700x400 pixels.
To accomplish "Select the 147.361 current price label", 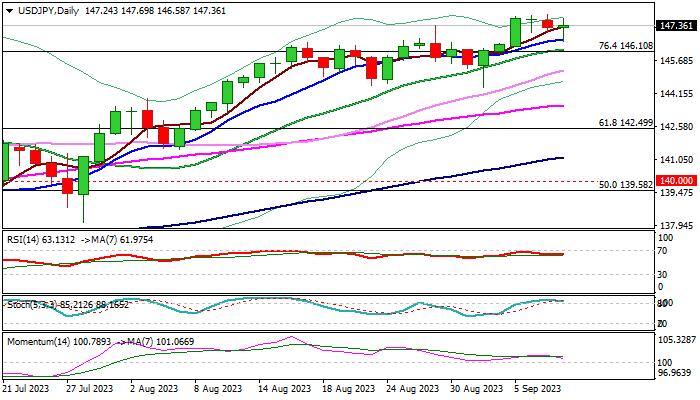I will tap(676, 26).
